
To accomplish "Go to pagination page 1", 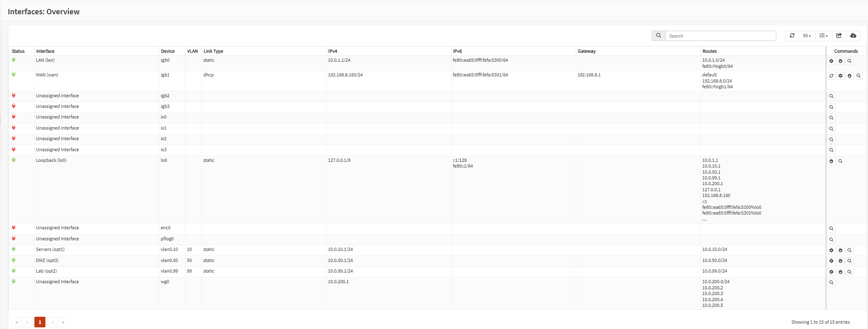I will tap(40, 322).
